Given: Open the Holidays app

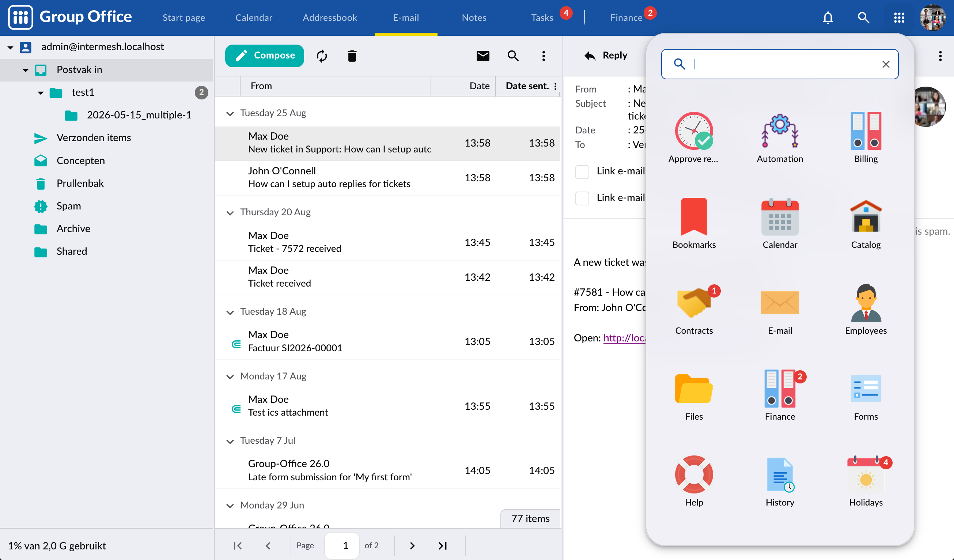Looking at the screenshot, I should [866, 481].
